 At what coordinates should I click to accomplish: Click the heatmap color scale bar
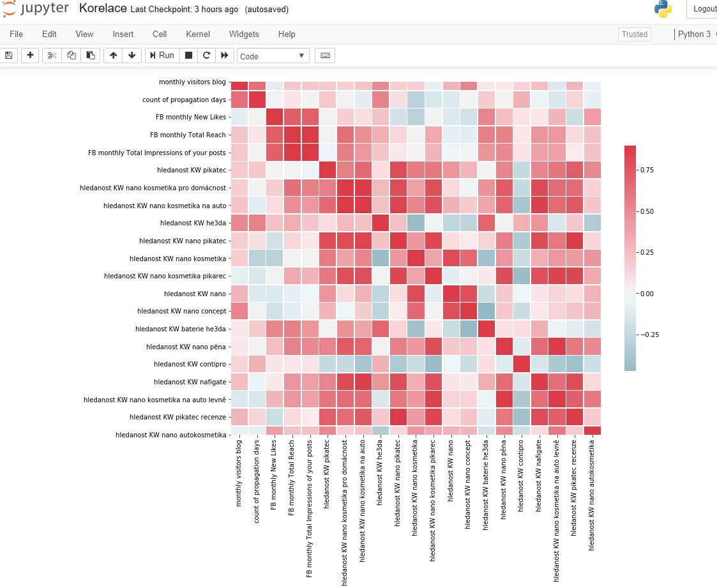pos(630,258)
